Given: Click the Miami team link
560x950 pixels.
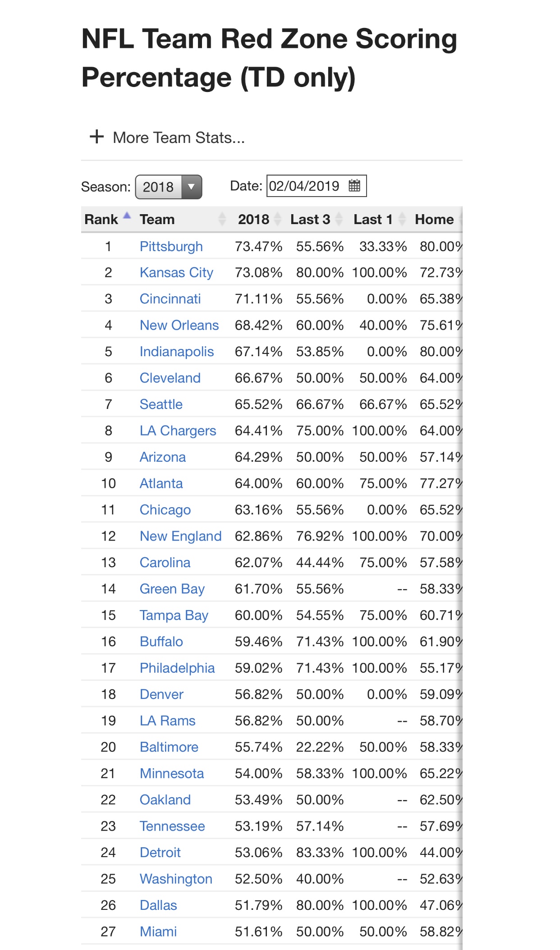Looking at the screenshot, I should (x=158, y=932).
